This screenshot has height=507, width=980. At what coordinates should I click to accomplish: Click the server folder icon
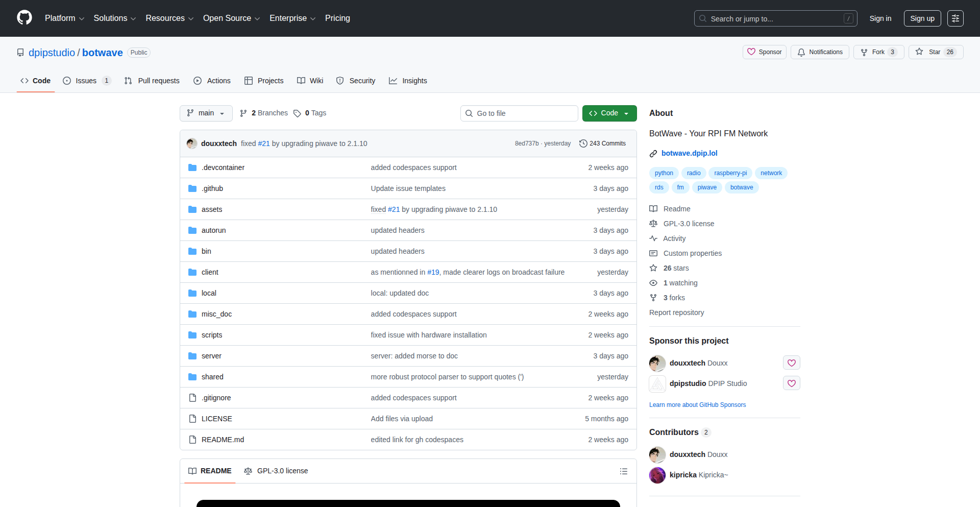[x=192, y=356]
